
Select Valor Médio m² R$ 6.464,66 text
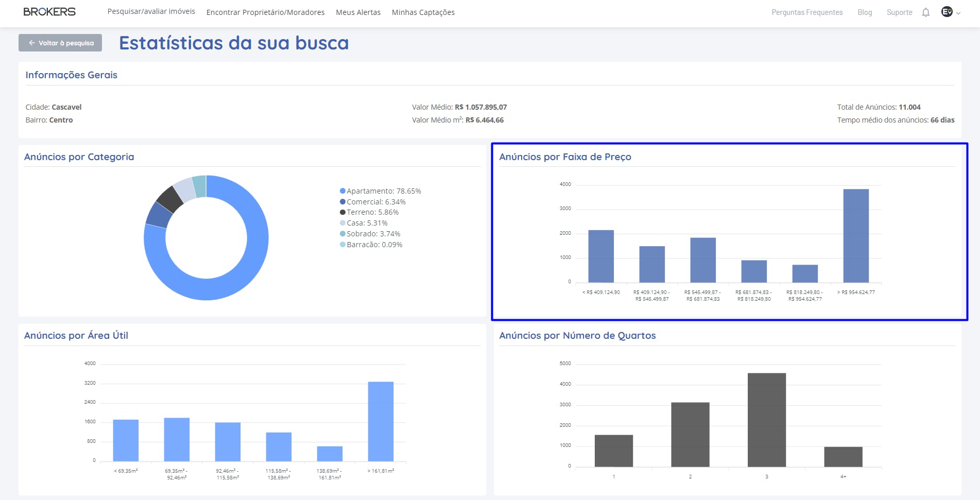click(x=458, y=120)
